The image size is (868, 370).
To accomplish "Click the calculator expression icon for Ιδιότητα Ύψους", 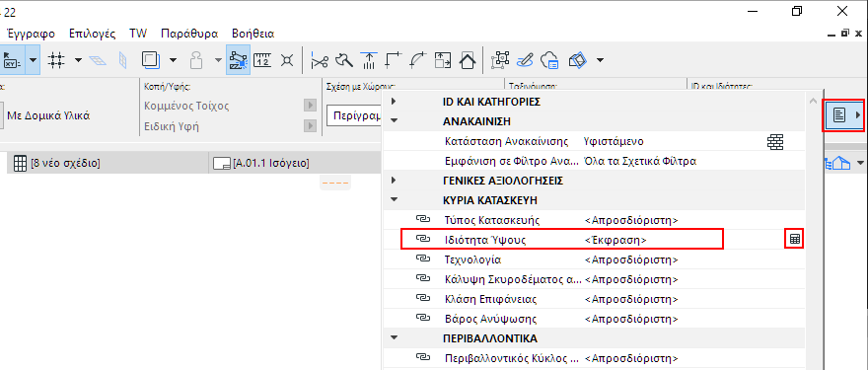I will click(795, 240).
